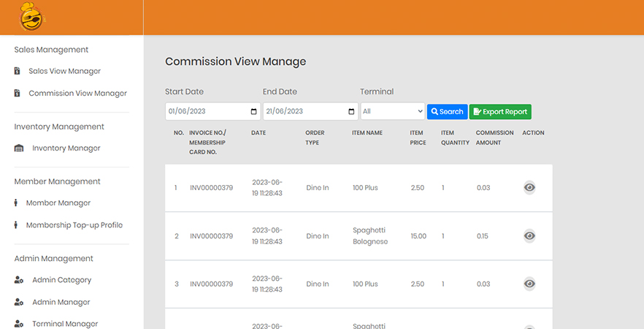Click the Membership Top-up Profile person icon
The image size is (644, 329).
[x=16, y=225]
